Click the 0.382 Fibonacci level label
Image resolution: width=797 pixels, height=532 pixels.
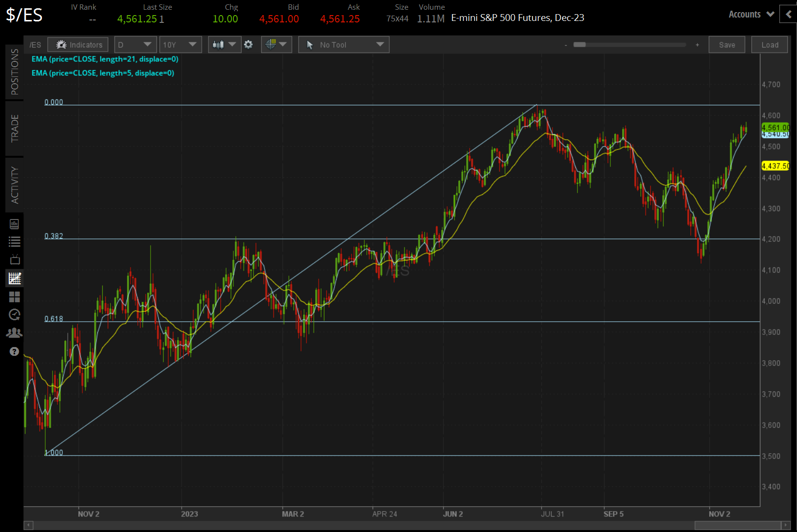coord(54,236)
